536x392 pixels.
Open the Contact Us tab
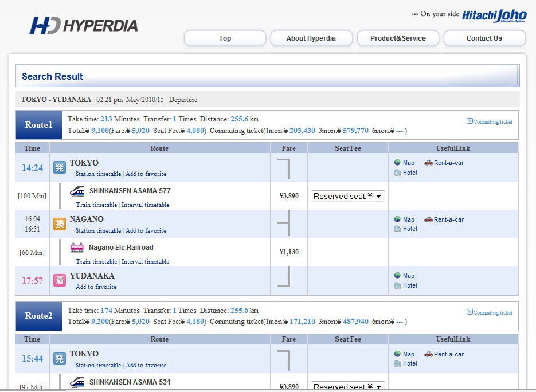point(484,38)
